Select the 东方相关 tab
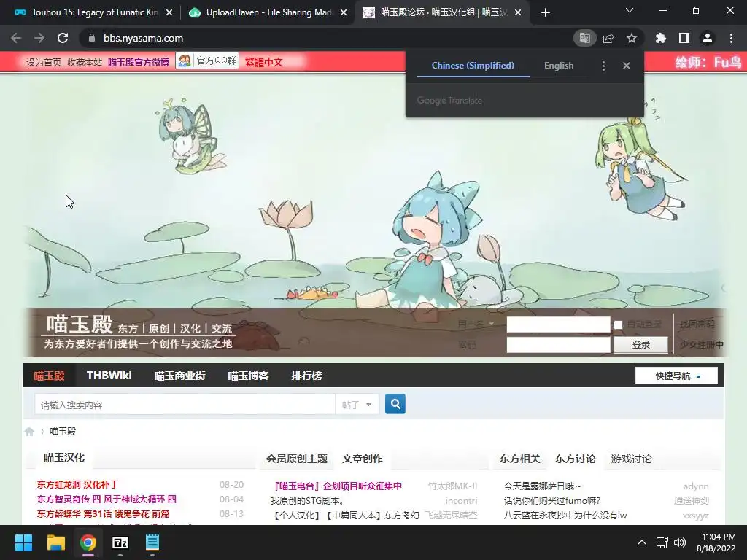The image size is (747, 560). coord(519,459)
